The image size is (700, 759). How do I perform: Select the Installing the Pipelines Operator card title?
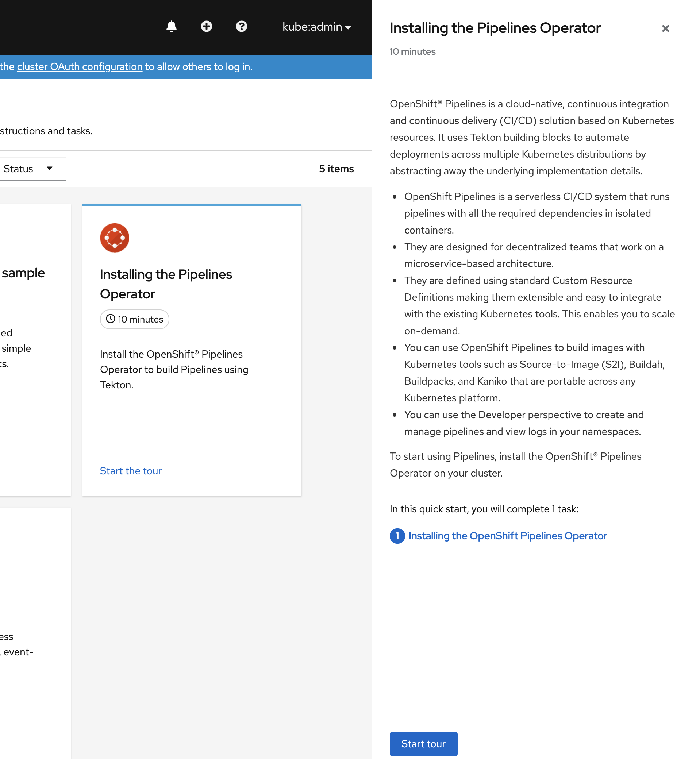pos(166,284)
